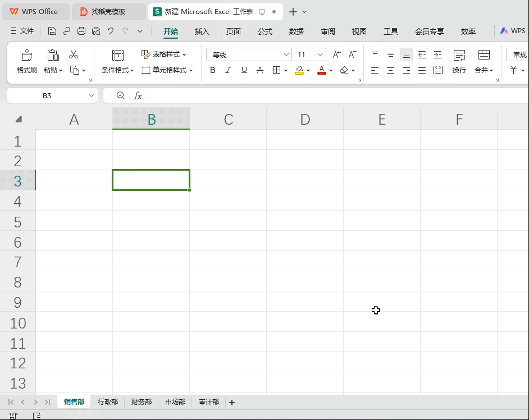Click the Merge cells (合并) icon

[484, 55]
